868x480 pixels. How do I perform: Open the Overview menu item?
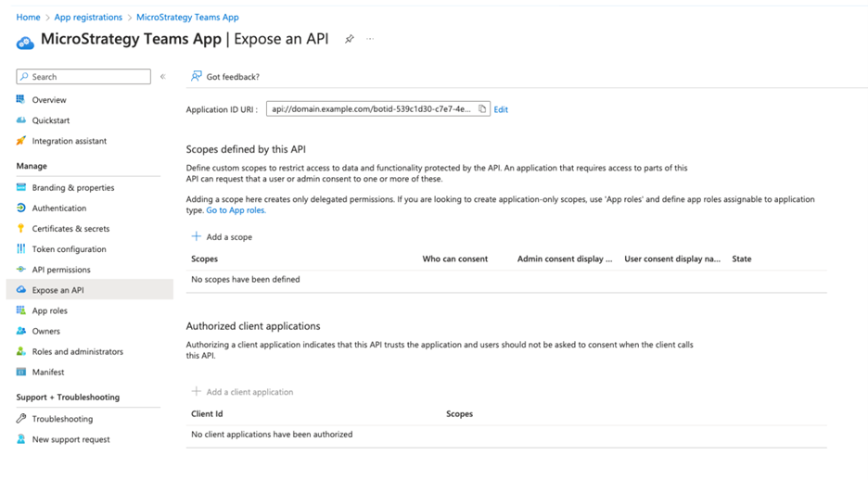click(49, 100)
